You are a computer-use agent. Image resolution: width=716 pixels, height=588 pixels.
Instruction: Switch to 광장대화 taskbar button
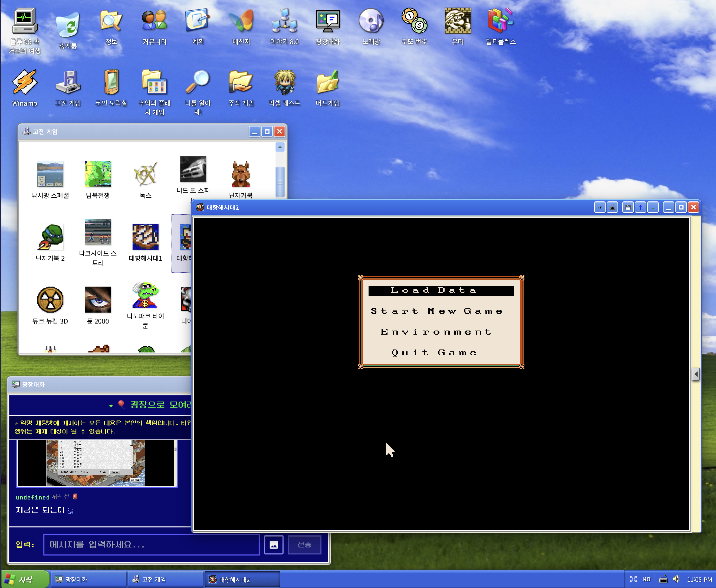point(89,580)
